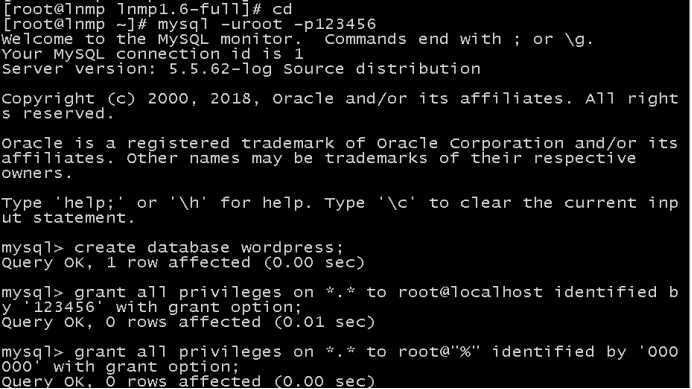Click 'Your MySQL connection id is 1' line

tap(152, 54)
